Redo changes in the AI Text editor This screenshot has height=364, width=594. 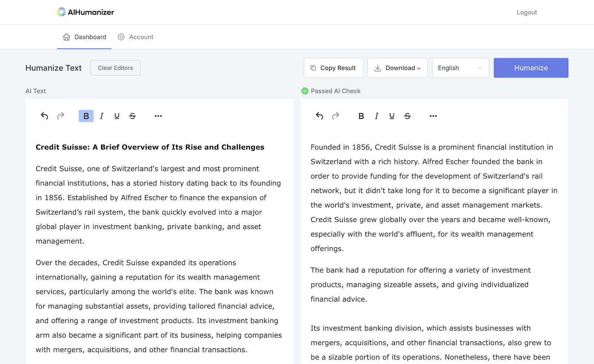click(61, 116)
